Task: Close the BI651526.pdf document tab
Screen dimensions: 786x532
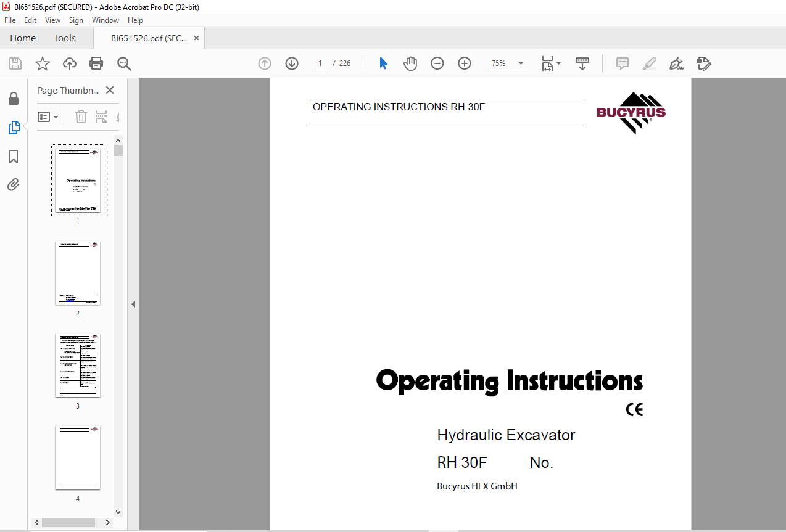Action: (196, 38)
